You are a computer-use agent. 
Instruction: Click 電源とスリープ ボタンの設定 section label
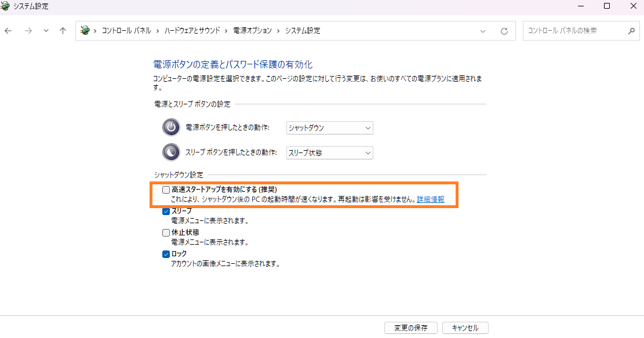tap(192, 104)
